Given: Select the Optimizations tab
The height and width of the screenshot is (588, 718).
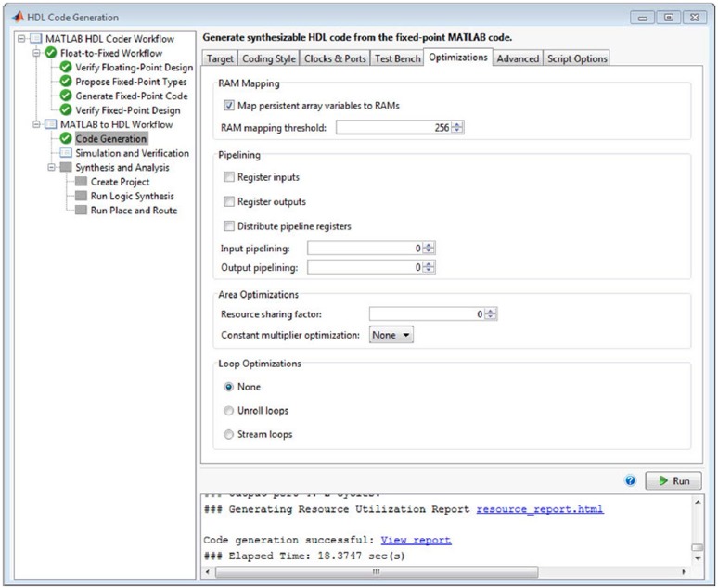Looking at the screenshot, I should click(458, 58).
